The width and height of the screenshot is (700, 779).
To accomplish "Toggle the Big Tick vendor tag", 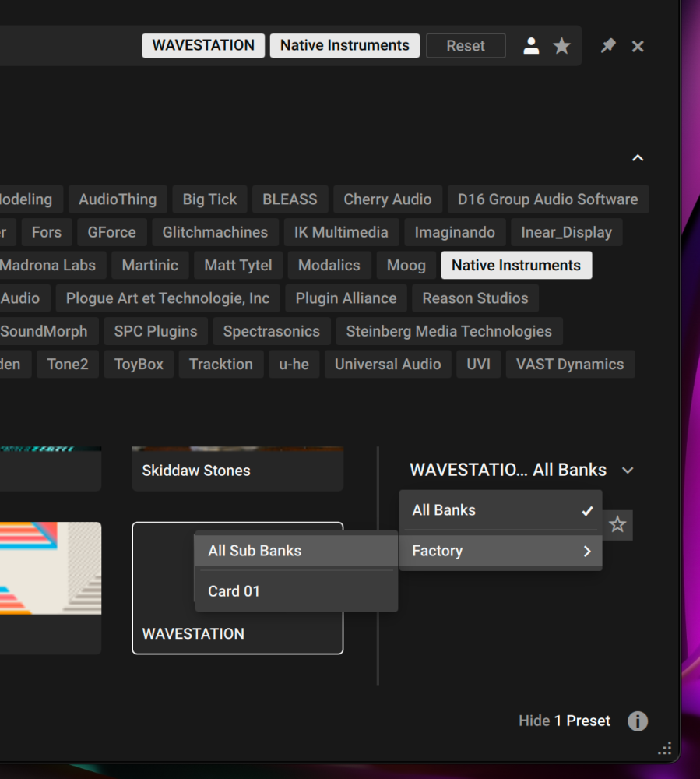I will tap(209, 199).
